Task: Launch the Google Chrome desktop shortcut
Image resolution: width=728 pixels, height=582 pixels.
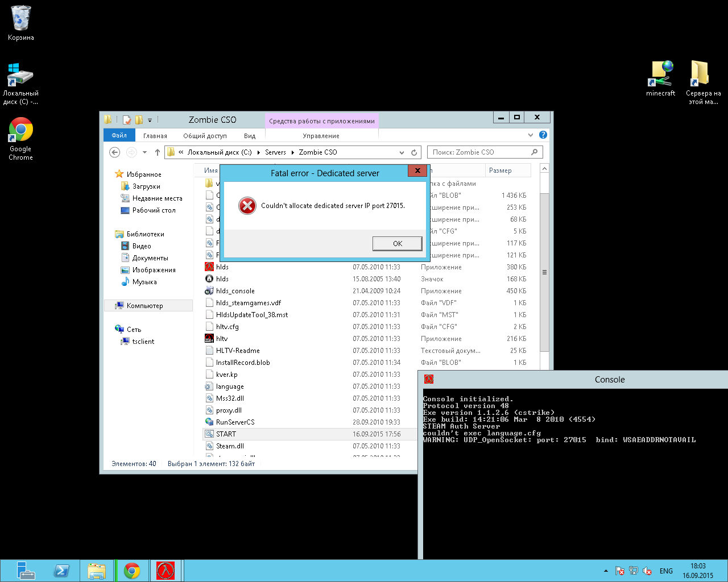Action: (21, 139)
